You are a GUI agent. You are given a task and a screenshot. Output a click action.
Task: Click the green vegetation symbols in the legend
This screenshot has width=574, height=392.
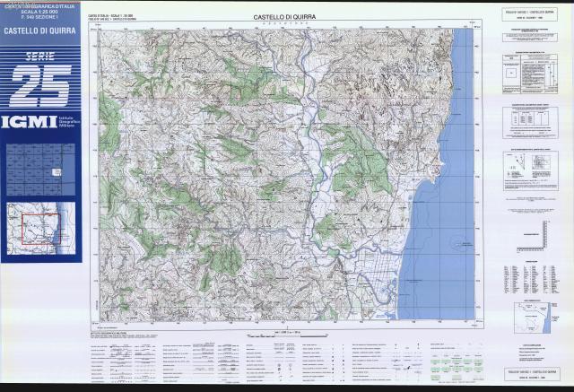pyautogui.click(x=457, y=367)
